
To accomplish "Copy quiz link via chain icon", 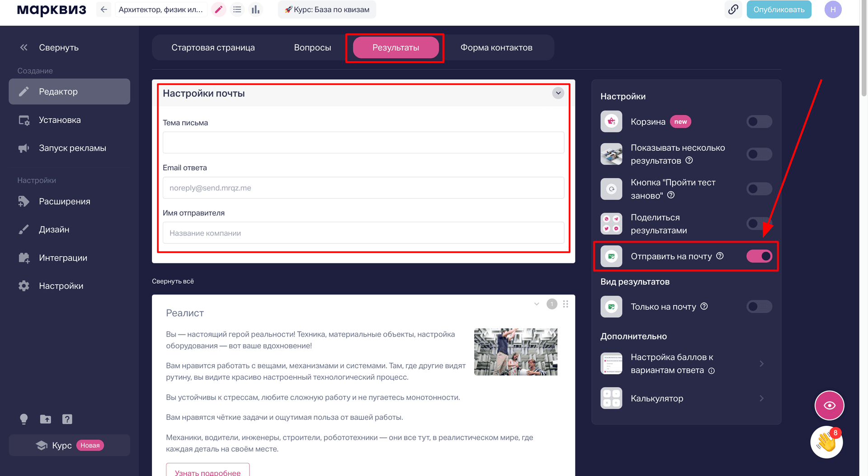I will click(733, 10).
